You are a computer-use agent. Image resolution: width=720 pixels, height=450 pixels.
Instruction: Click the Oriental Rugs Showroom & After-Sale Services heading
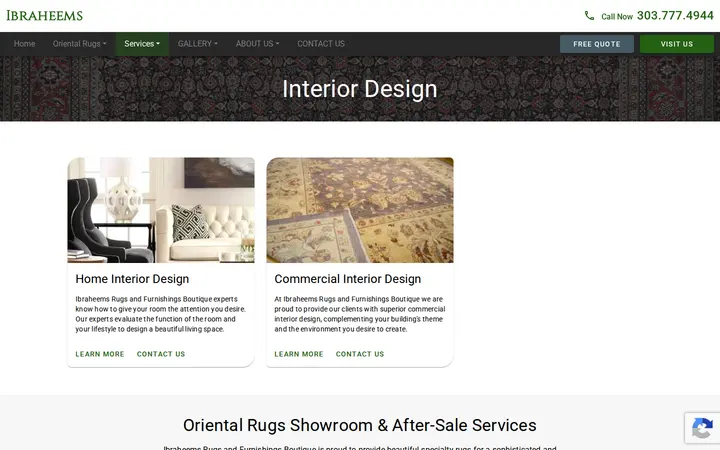(360, 425)
